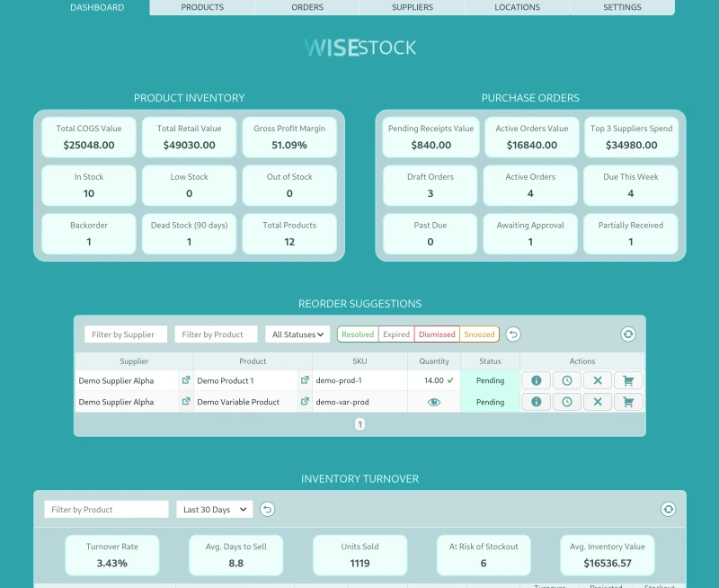Screen dimensions: 719x588
Task: Open the All Statuses dropdown
Action: click(x=297, y=334)
